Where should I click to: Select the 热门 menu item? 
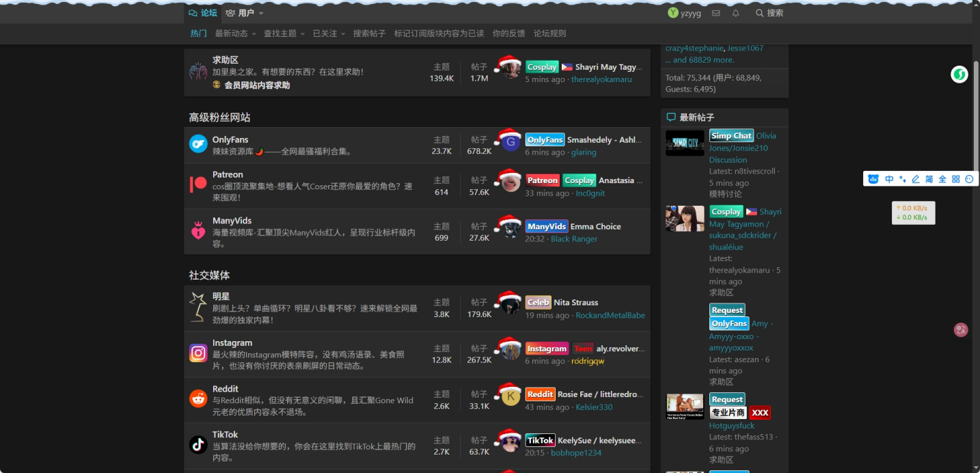click(199, 33)
